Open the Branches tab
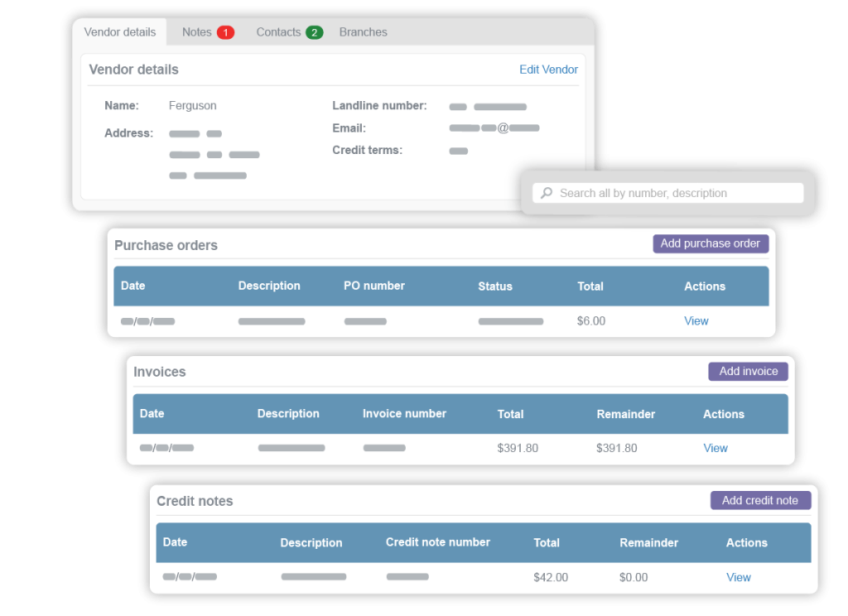The image size is (848, 616). pos(363,31)
